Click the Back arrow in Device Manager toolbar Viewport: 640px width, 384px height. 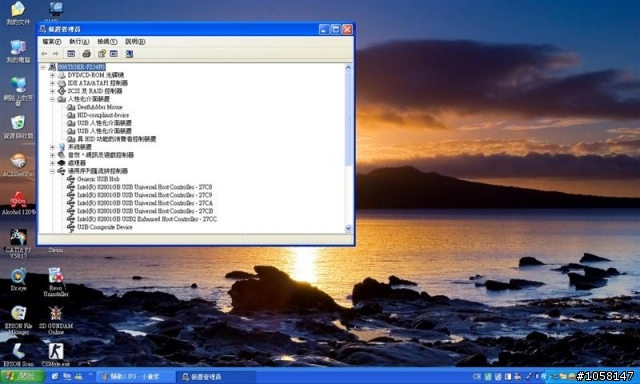[44, 54]
